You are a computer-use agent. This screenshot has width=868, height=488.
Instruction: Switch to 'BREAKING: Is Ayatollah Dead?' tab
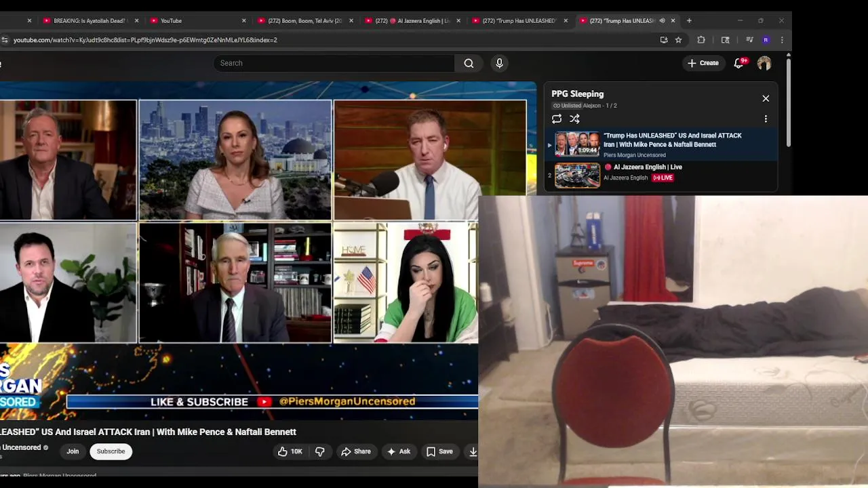tap(90, 20)
